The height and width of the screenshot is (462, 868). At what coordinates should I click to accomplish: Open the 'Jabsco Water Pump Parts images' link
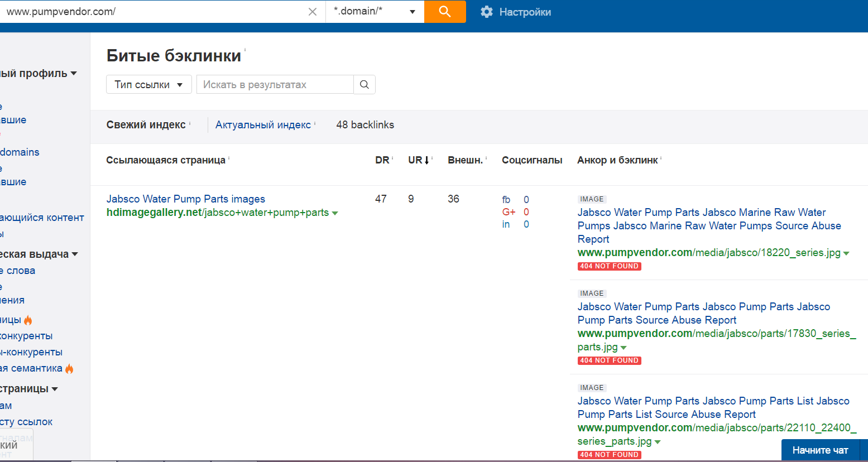point(185,199)
